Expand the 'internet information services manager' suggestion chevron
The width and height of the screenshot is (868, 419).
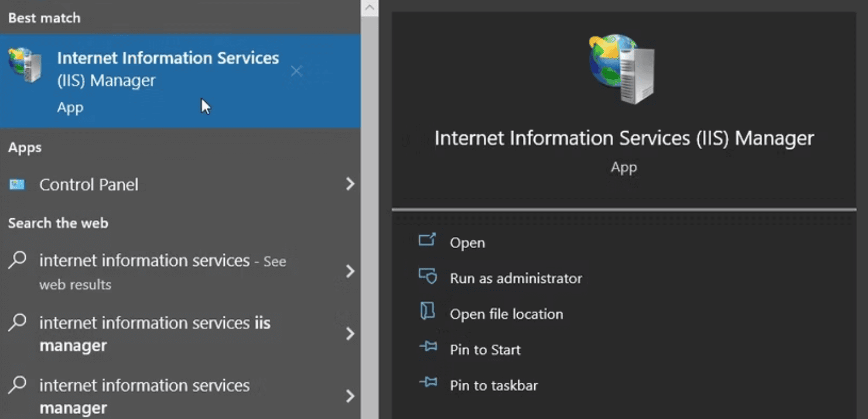[x=350, y=396]
